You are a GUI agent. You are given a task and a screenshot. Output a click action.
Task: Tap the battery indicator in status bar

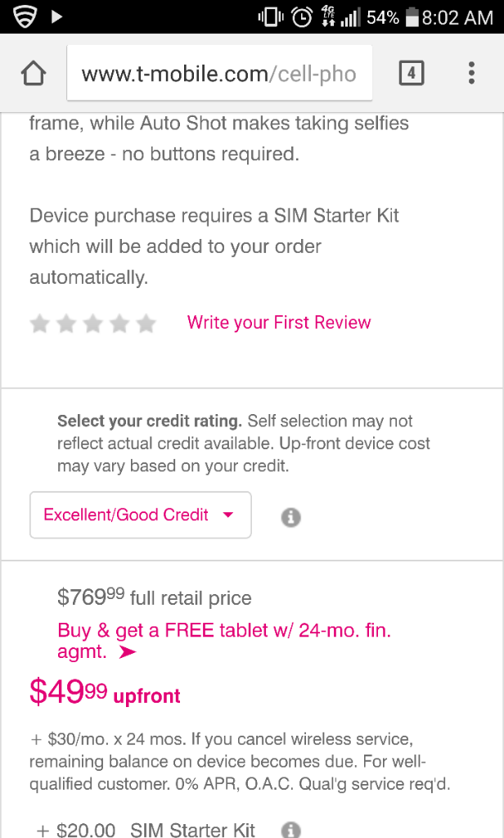click(x=412, y=17)
